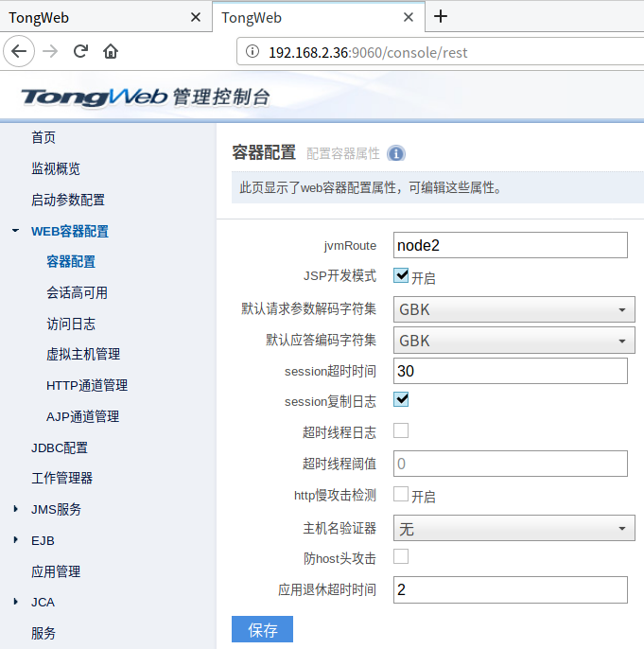This screenshot has width=644, height=649.
Task: Click the session超时时间 input field
Action: tap(511, 371)
